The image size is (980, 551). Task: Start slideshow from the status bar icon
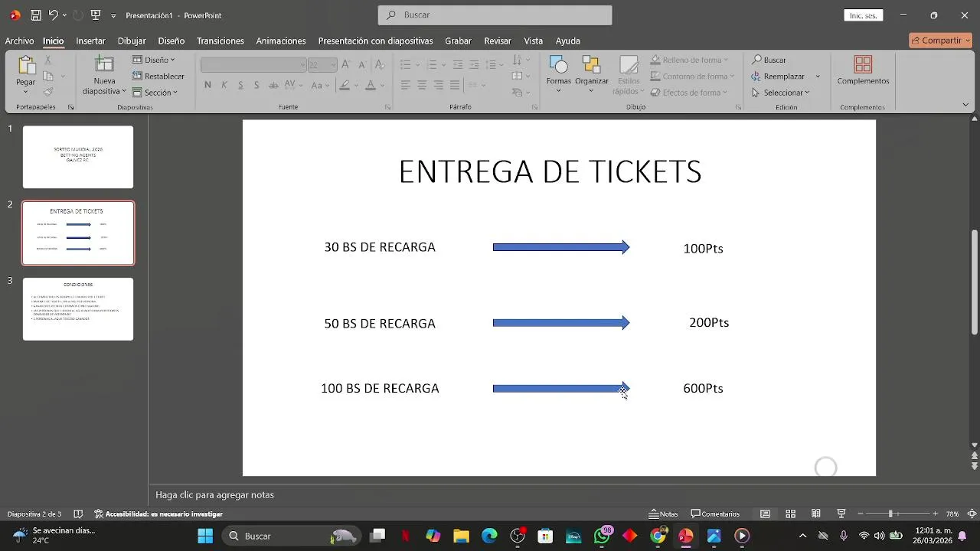(841, 514)
